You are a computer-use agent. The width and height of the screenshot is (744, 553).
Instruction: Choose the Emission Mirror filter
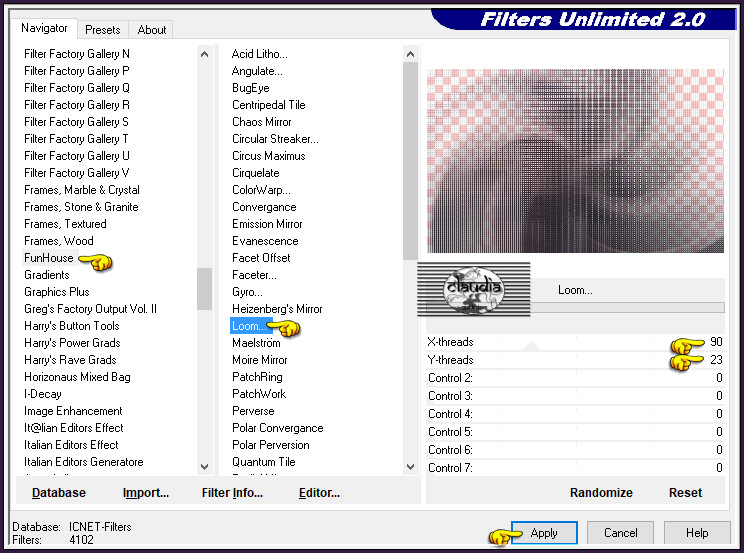pyautogui.click(x=267, y=224)
